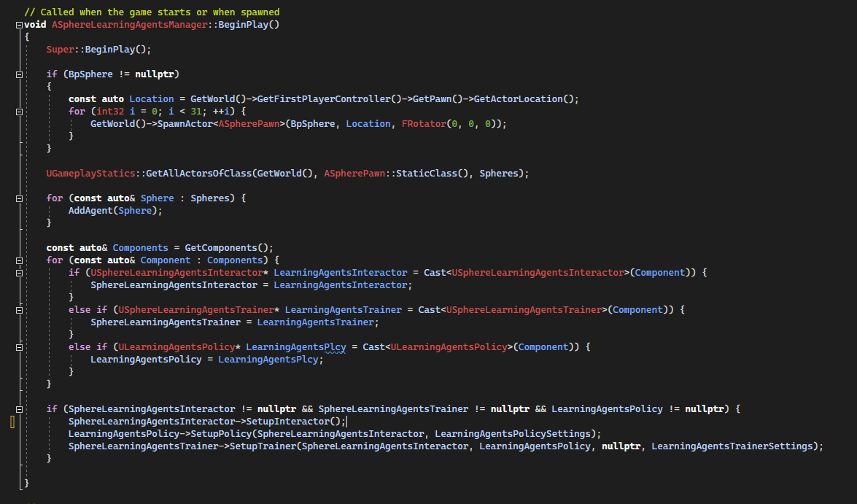Click Cast<ULearningAgentsPolicy> expression
This screenshot has width=857, height=504.
tap(468, 346)
